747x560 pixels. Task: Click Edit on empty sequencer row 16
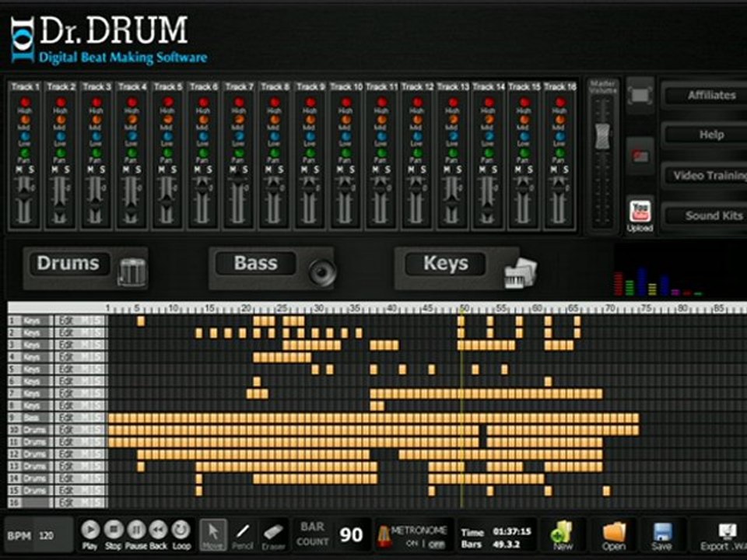[65, 502]
